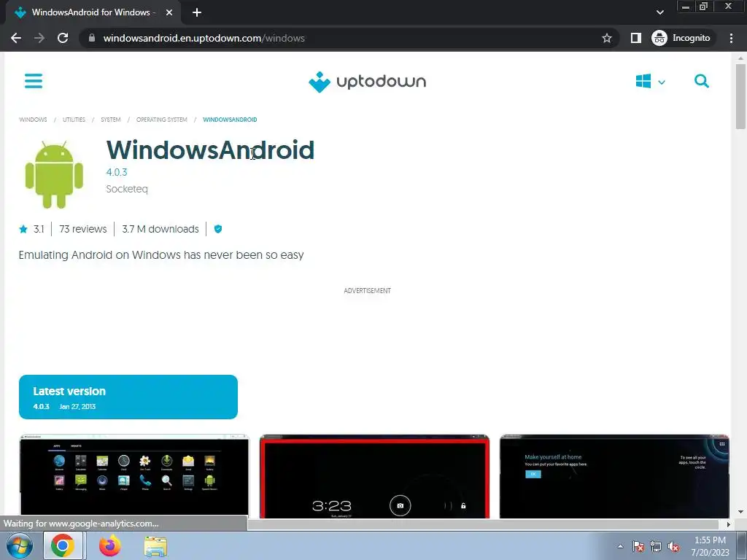The height and width of the screenshot is (560, 747).
Task: Bookmark this page with the star icon
Action: 606,38
